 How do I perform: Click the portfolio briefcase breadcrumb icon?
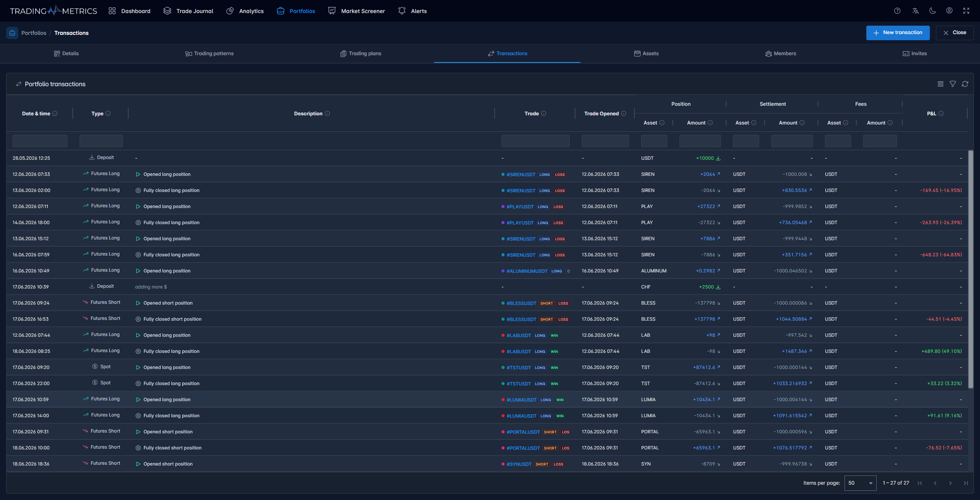12,33
